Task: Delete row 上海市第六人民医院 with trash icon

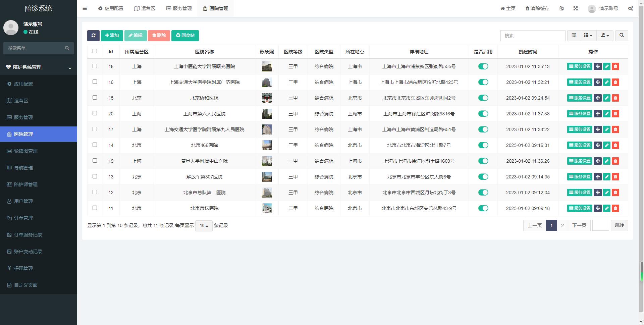Action: click(615, 114)
